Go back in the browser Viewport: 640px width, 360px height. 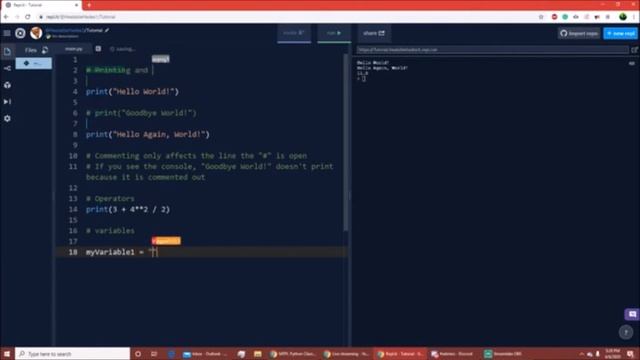click(6, 17)
